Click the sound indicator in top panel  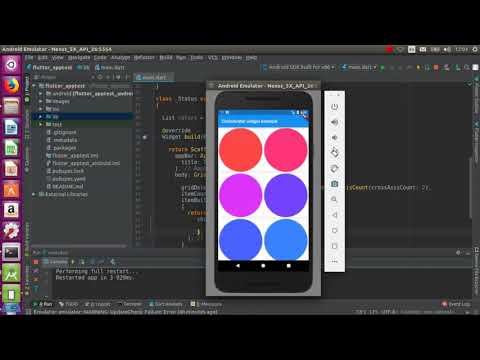pos(447,50)
